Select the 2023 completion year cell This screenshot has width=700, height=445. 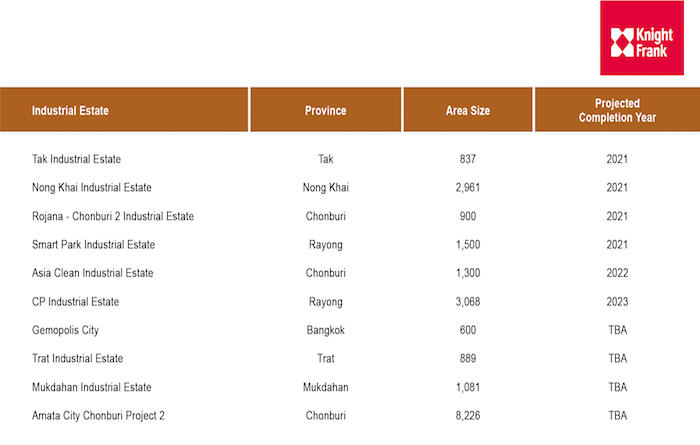617,302
